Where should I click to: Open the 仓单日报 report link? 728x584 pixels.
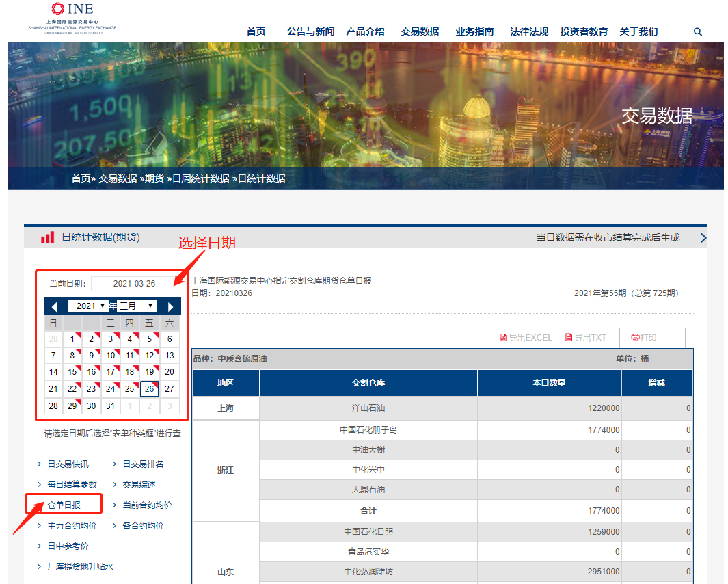(64, 505)
